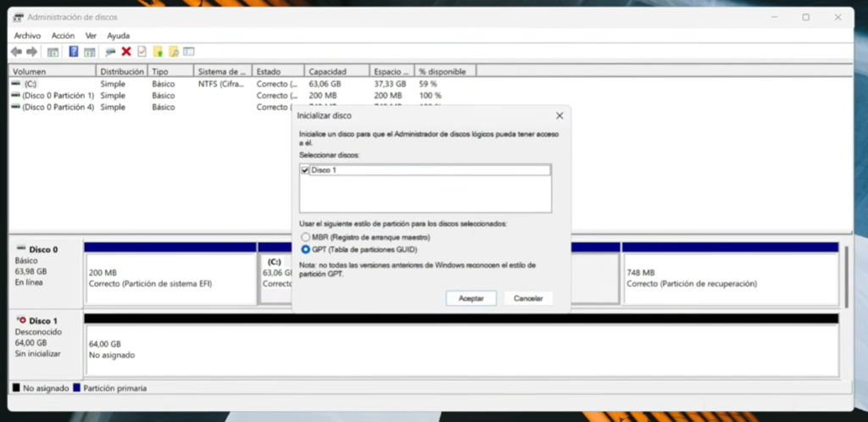Click the Disco 1 red-marked disk icon
Viewport: 868px width, 422px height.
(21, 319)
